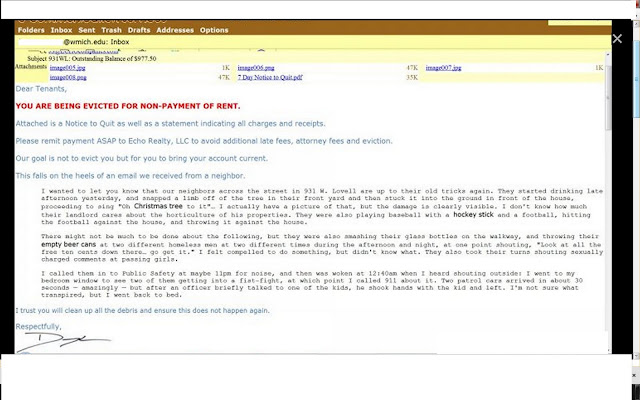Click the email message scrollbar thumb
Screen dimensions: 640x400
(608, 98)
